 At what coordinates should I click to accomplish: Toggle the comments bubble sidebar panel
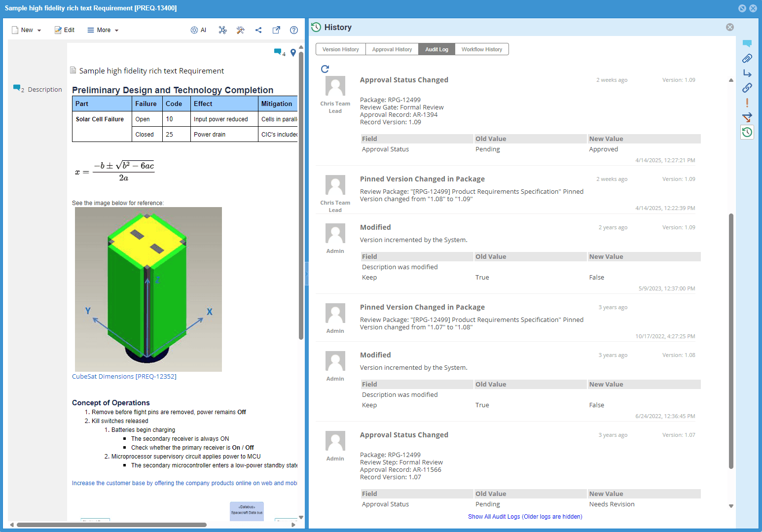tap(747, 44)
